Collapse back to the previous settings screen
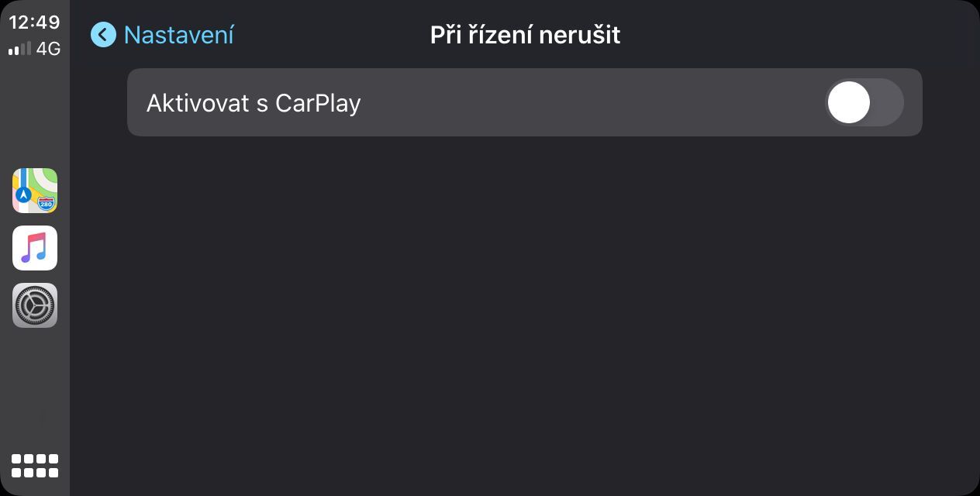The height and width of the screenshot is (496, 980). (103, 35)
